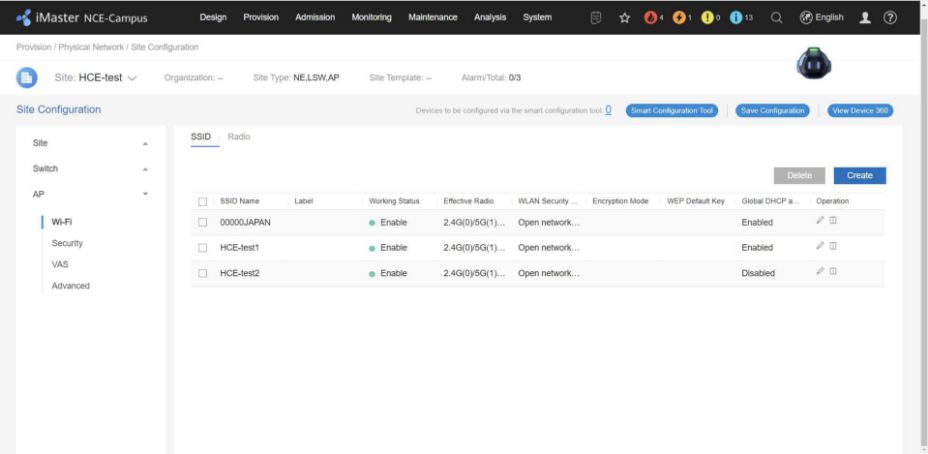The image size is (928, 454).
Task: Click the Physical Network breadcrumb link
Action: (91, 47)
